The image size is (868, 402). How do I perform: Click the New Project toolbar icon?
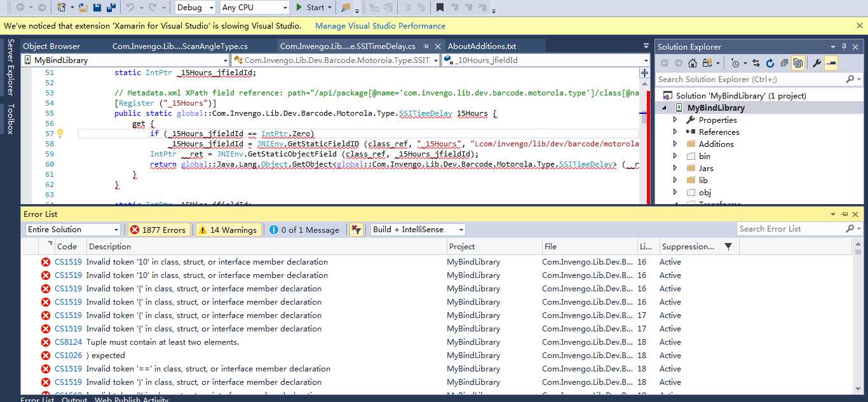coord(61,8)
